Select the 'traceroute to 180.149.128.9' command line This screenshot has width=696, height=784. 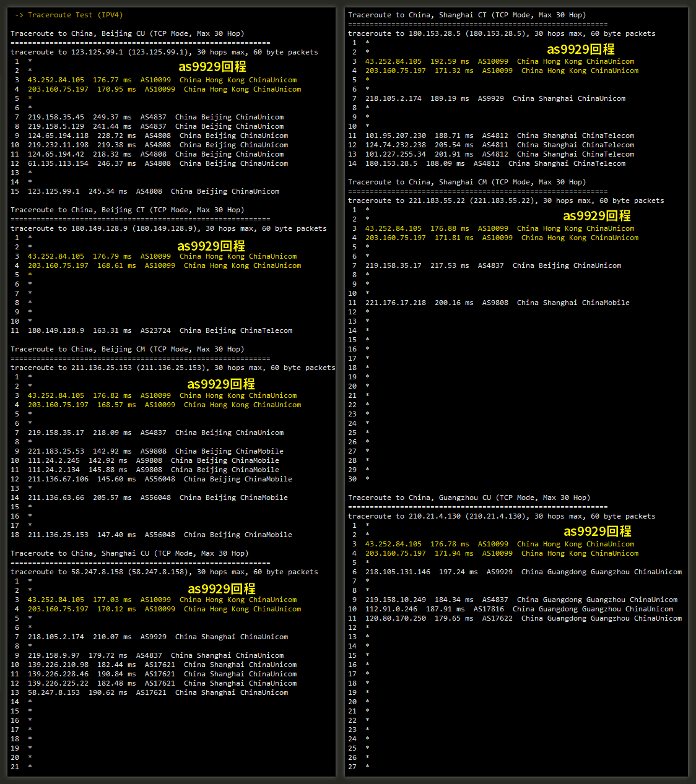pos(168,228)
